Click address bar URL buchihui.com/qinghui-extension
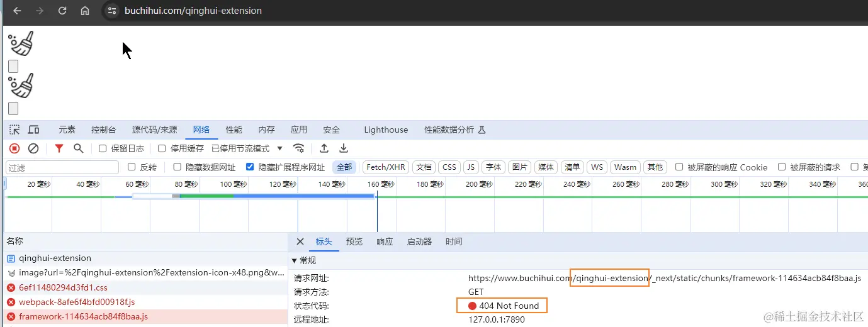This screenshot has height=327, width=868. point(193,11)
